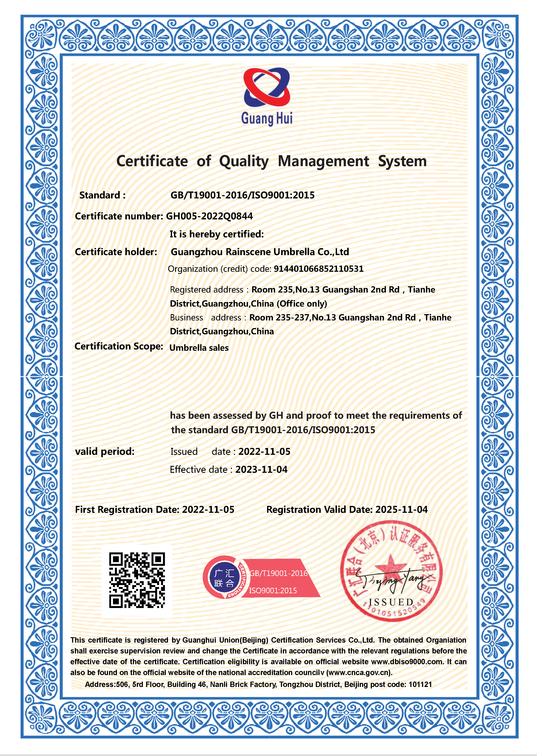Click the QR code image
This screenshot has width=537, height=756.
pyautogui.click(x=137, y=580)
